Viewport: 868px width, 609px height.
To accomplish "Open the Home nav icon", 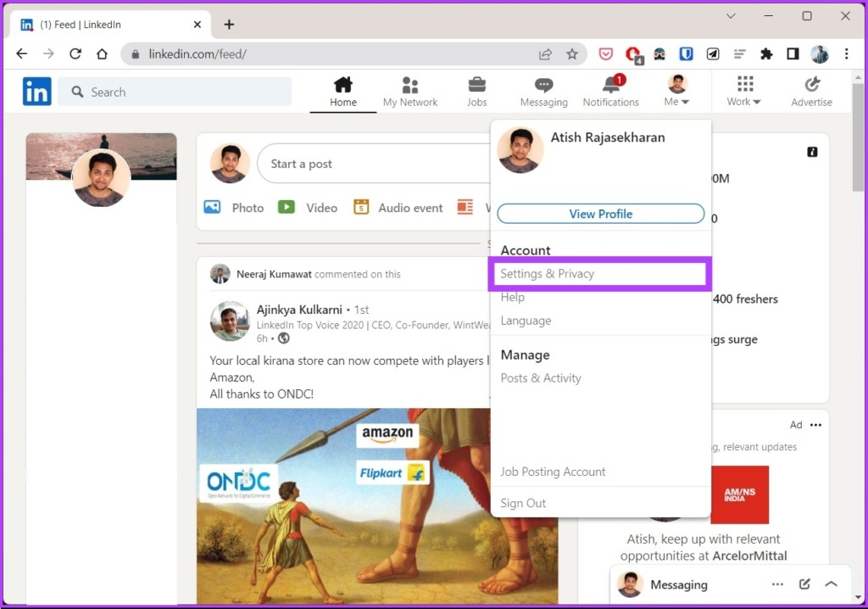I will click(x=343, y=92).
